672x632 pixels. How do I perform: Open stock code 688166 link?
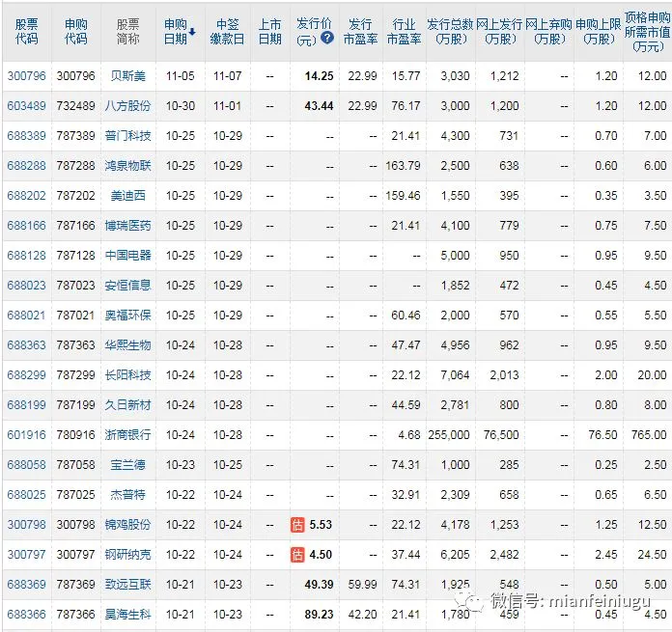click(x=26, y=226)
